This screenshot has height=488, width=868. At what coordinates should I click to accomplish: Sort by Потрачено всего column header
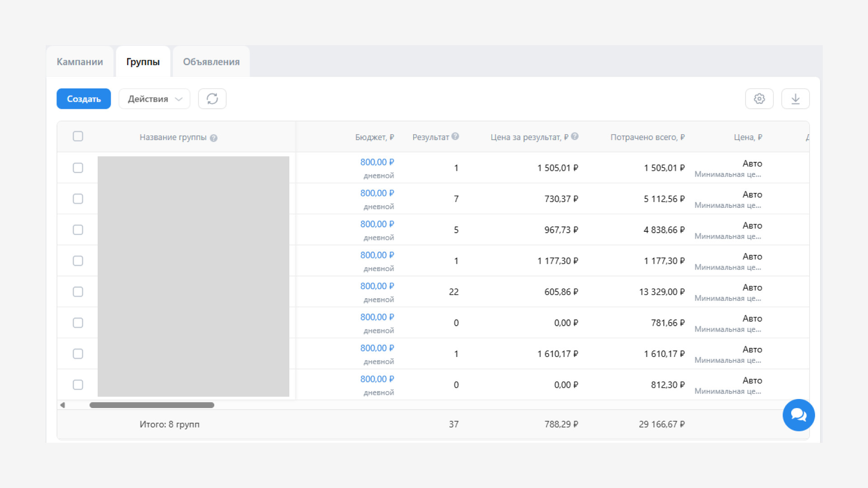pyautogui.click(x=647, y=137)
